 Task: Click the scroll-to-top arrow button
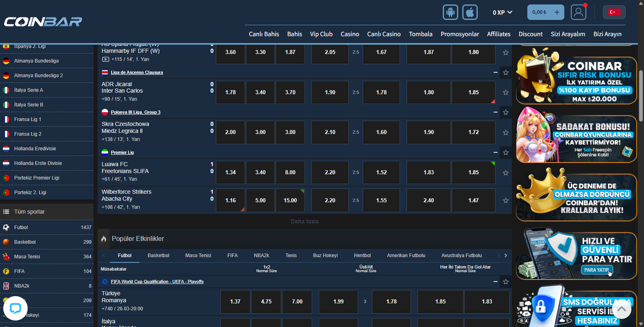[621, 309]
